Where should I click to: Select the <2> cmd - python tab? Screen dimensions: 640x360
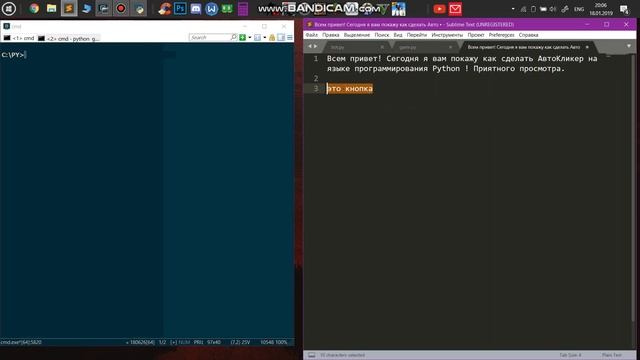coord(68,38)
